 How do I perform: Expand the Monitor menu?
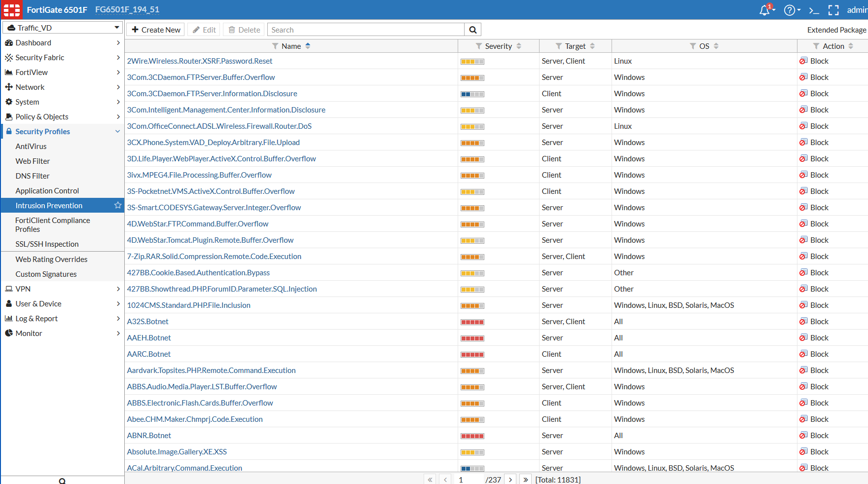pyautogui.click(x=62, y=334)
